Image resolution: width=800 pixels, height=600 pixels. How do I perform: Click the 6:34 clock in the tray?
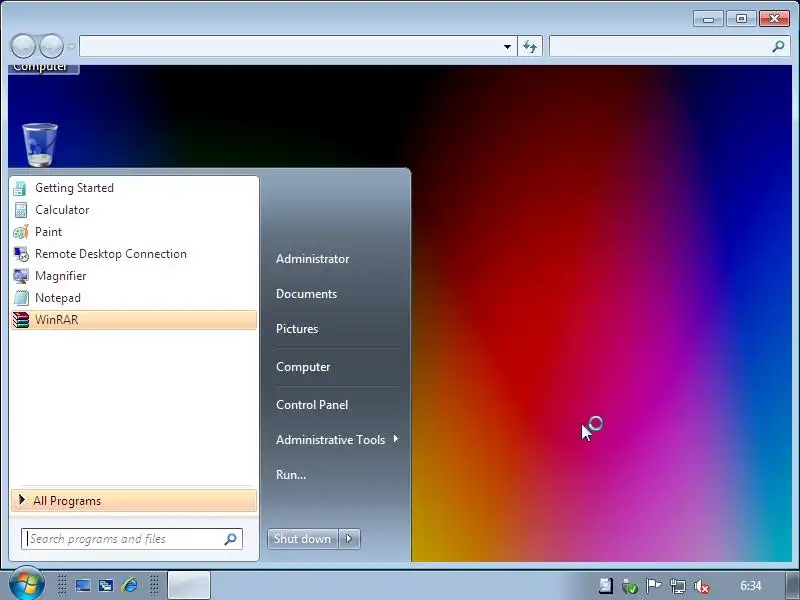[751, 586]
